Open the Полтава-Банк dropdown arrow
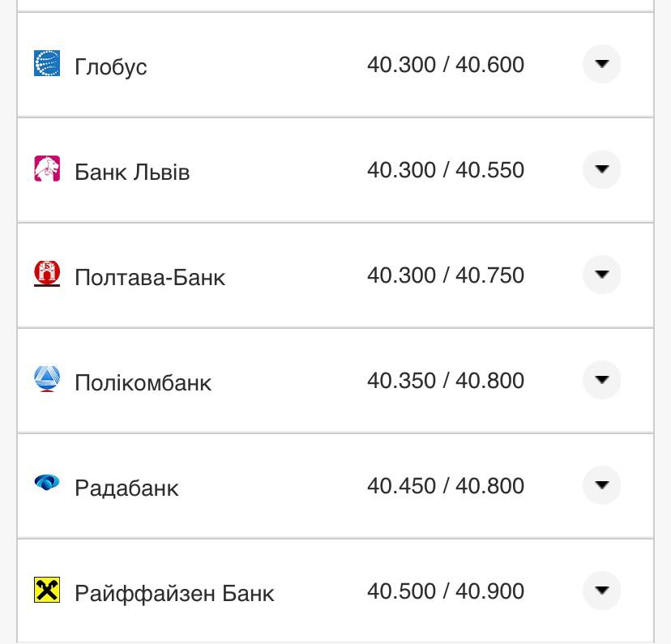 click(x=601, y=275)
